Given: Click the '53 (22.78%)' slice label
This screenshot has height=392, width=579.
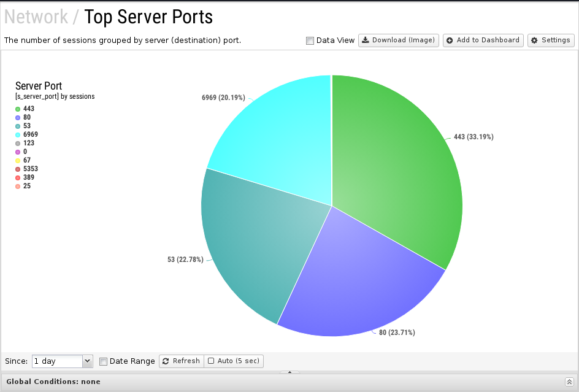Looking at the screenshot, I should 185,259.
